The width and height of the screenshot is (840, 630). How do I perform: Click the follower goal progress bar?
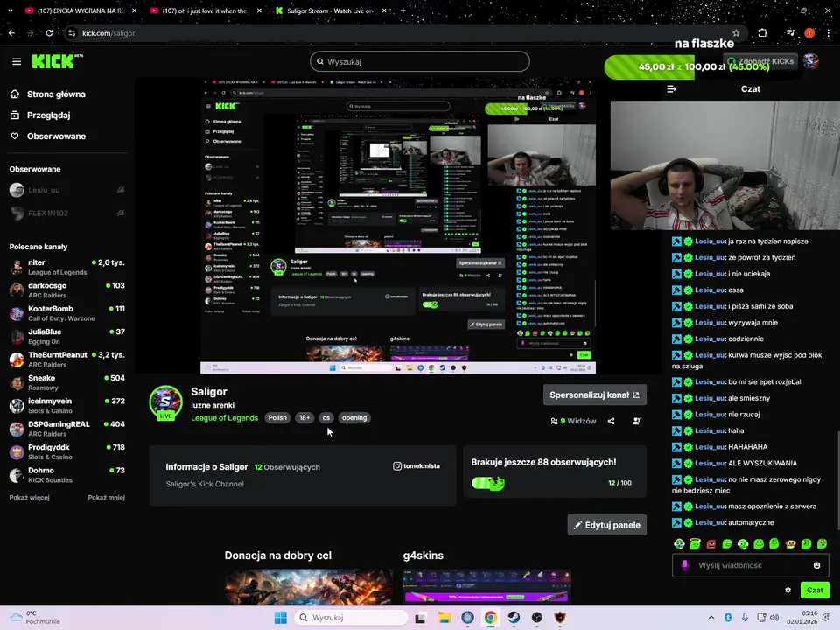488,483
